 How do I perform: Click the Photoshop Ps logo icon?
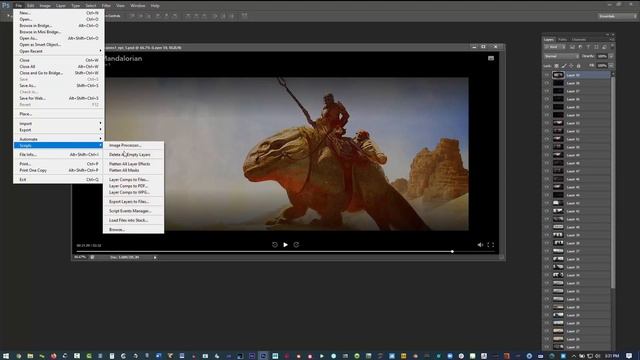(6, 5)
